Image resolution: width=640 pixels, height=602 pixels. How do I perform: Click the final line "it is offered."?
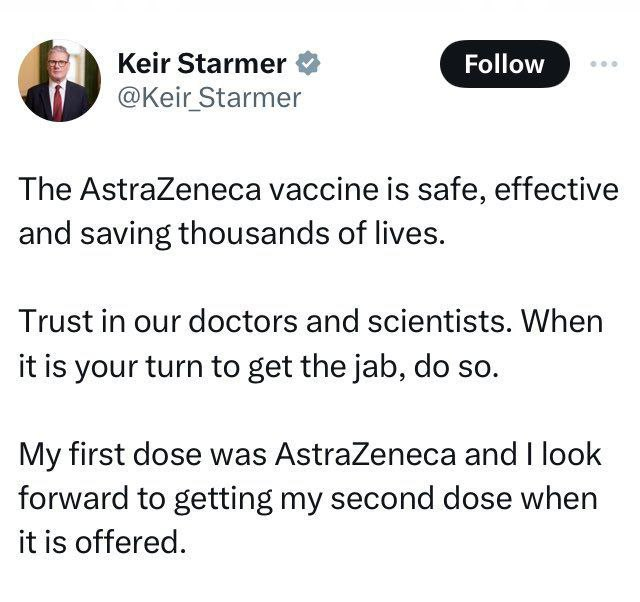[102, 541]
